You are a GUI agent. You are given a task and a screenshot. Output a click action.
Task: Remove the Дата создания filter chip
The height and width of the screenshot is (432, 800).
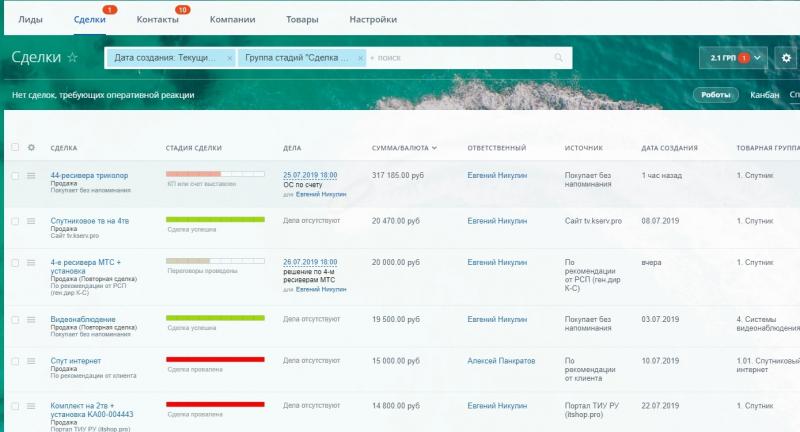click(230, 58)
